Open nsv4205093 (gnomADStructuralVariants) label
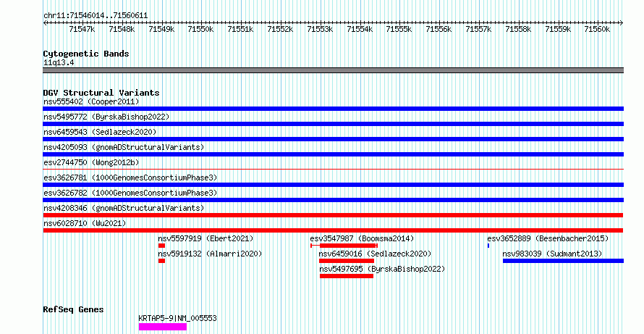 click(x=124, y=147)
